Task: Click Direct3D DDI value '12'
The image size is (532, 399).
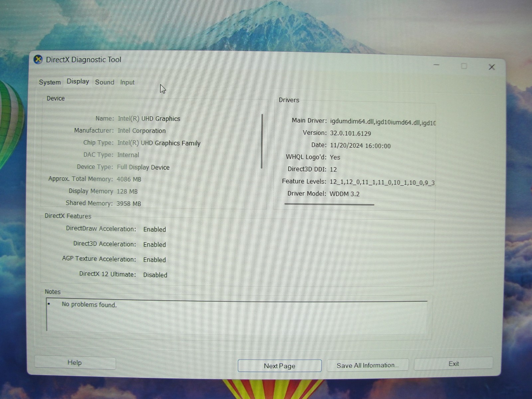Action: point(333,169)
